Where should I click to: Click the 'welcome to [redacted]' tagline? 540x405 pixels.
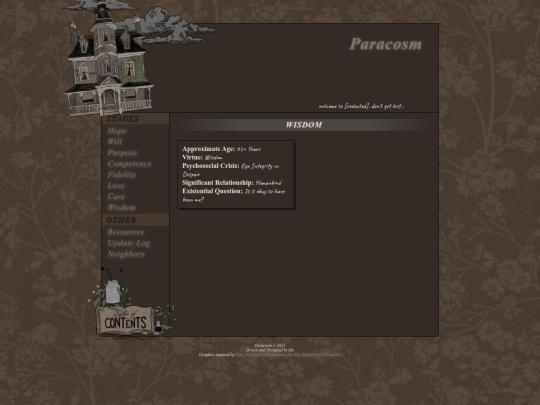(362, 106)
